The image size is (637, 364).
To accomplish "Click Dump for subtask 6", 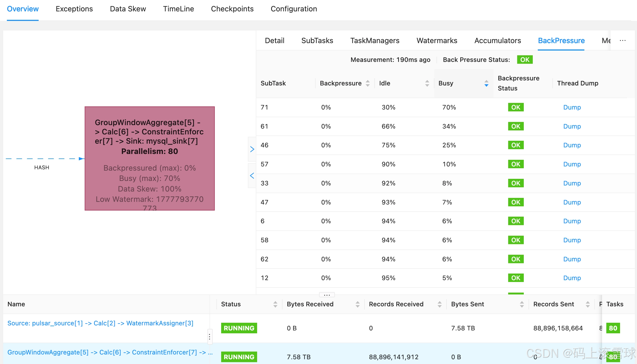I will coord(572,221).
